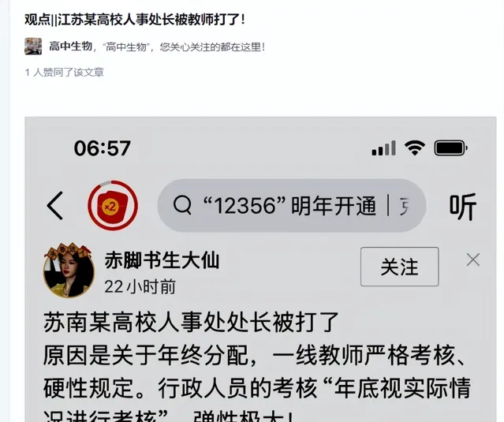Focus the "12356" 明年开通 search field
The image size is (504, 422).
pyautogui.click(x=292, y=206)
